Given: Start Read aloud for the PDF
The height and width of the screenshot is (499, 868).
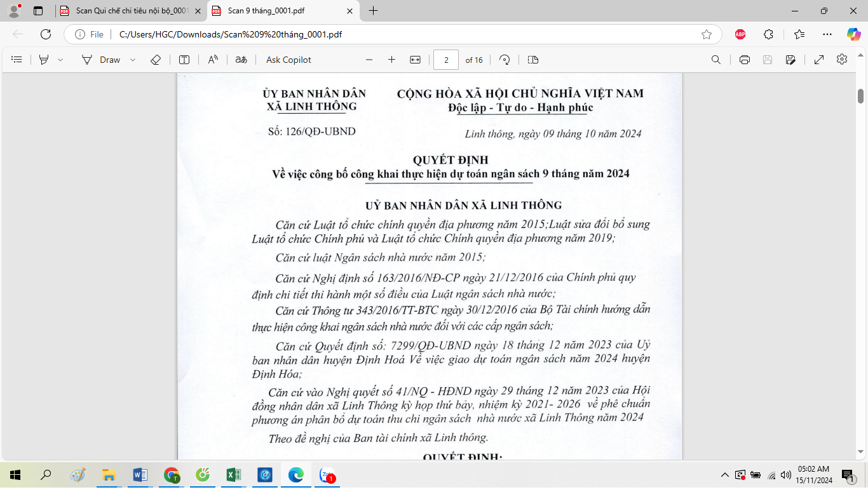Looking at the screenshot, I should [x=213, y=60].
